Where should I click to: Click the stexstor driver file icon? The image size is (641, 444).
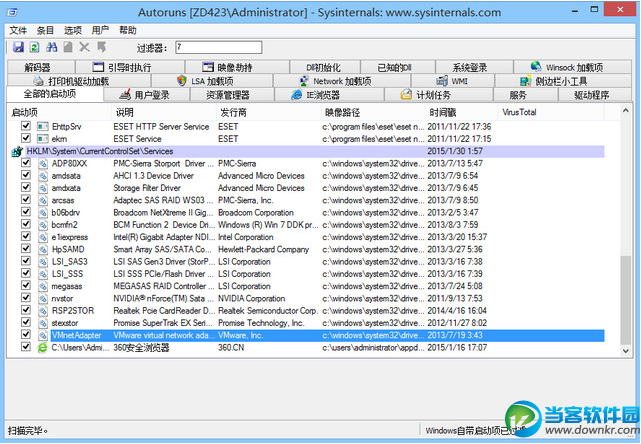(x=43, y=323)
